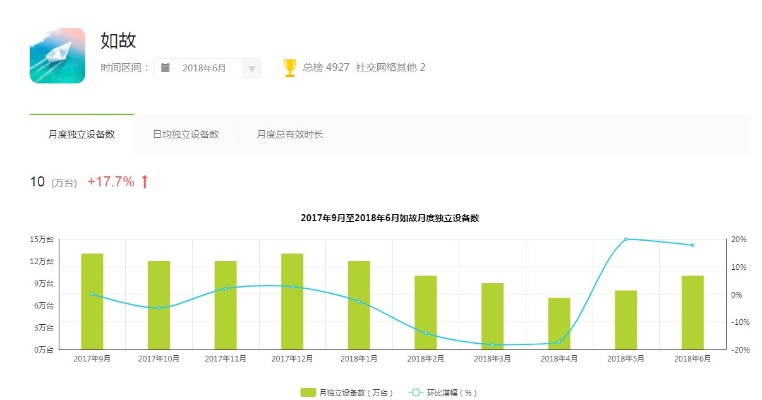Open the 总榜 4927 ranking link
Image resolution: width=762 pixels, height=400 pixels.
point(326,68)
